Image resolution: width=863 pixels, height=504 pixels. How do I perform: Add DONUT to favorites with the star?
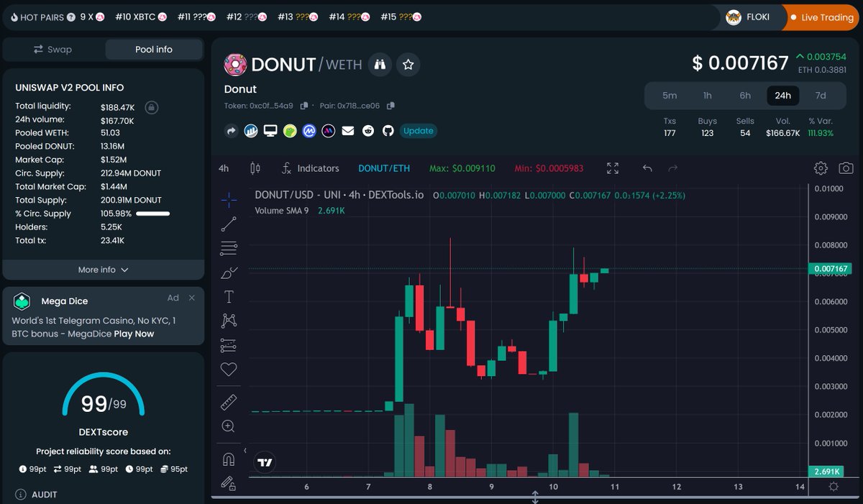coord(408,65)
